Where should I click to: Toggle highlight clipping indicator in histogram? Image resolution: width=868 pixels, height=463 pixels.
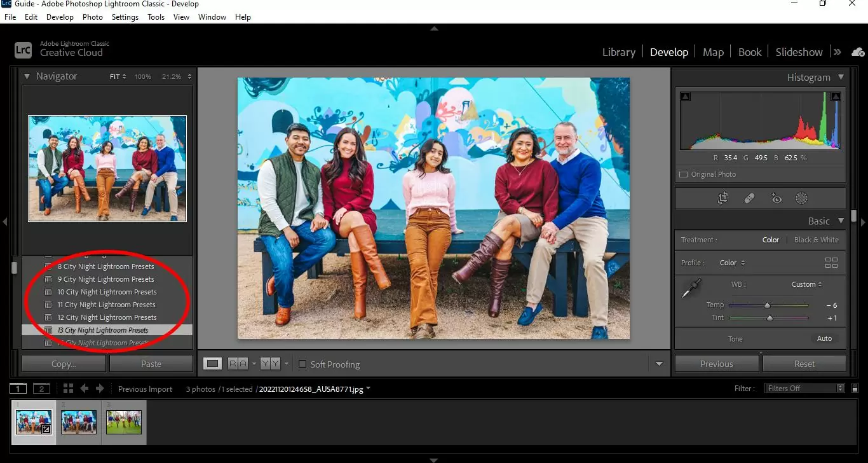(x=836, y=97)
